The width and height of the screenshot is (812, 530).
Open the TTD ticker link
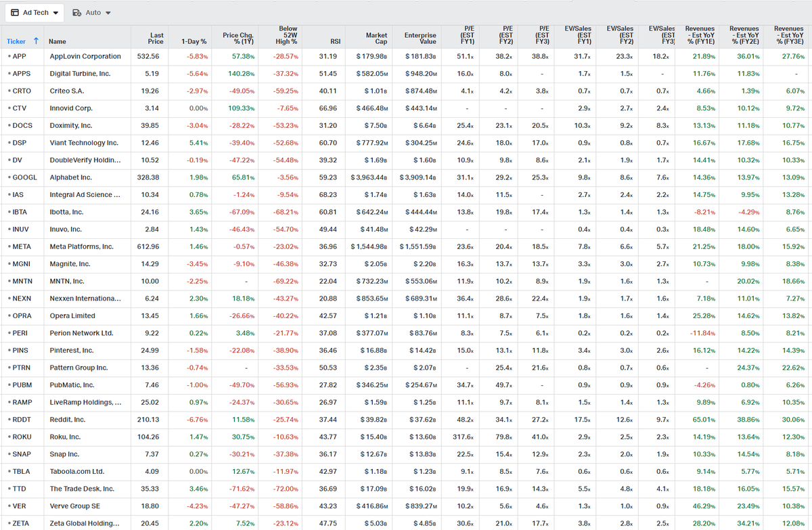click(x=19, y=489)
